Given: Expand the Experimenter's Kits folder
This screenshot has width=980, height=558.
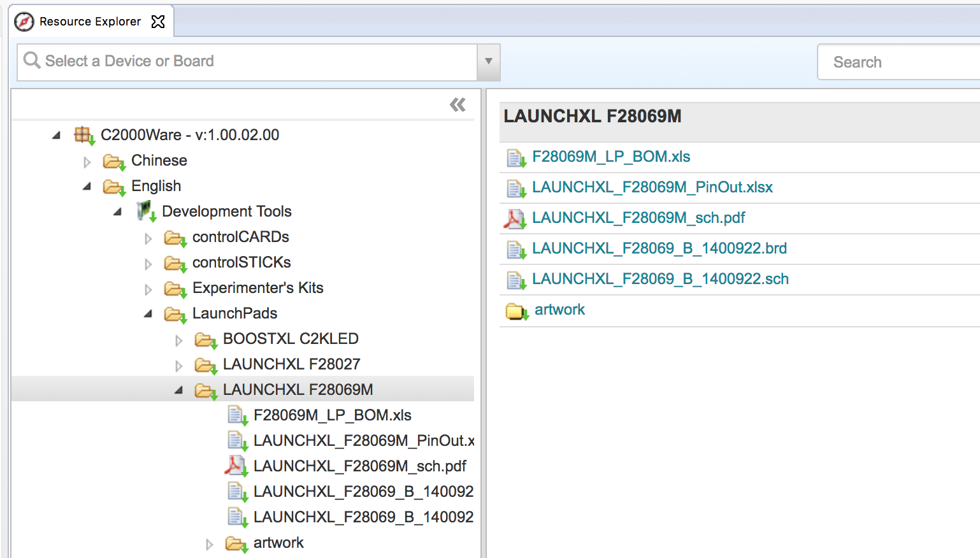Looking at the screenshot, I should (x=148, y=289).
